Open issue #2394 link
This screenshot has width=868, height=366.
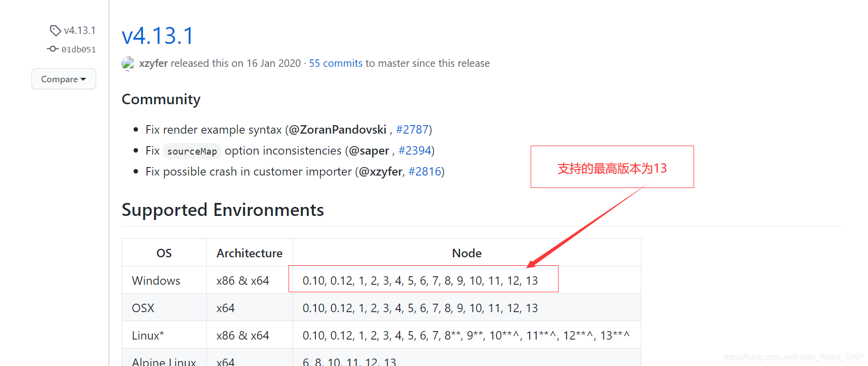click(415, 151)
